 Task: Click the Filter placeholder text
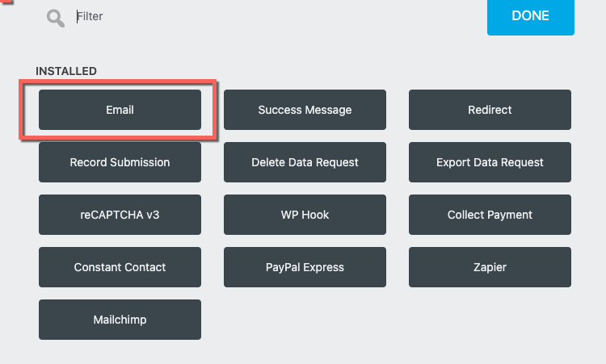point(90,16)
